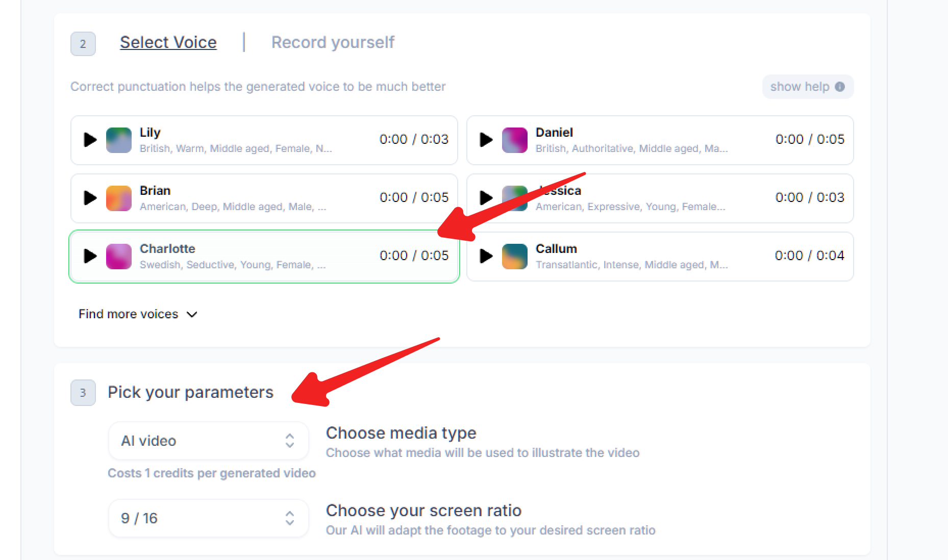Play Lily voice preview
The image size is (948, 560).
tap(90, 140)
